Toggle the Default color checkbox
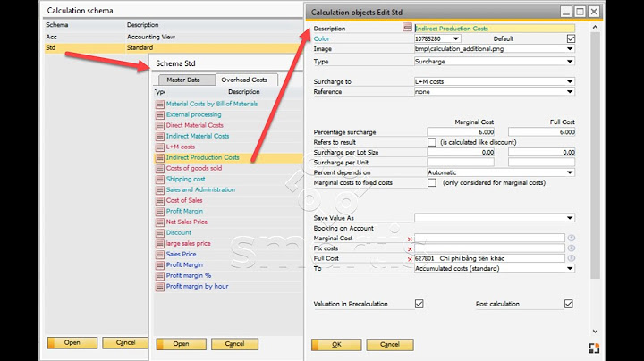The width and height of the screenshot is (644, 361). 571,38
